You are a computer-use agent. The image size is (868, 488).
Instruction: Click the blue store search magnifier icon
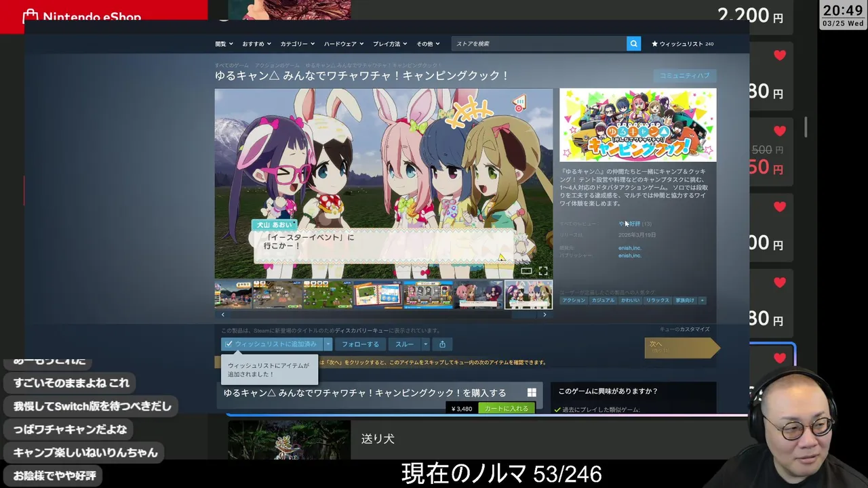(x=633, y=43)
